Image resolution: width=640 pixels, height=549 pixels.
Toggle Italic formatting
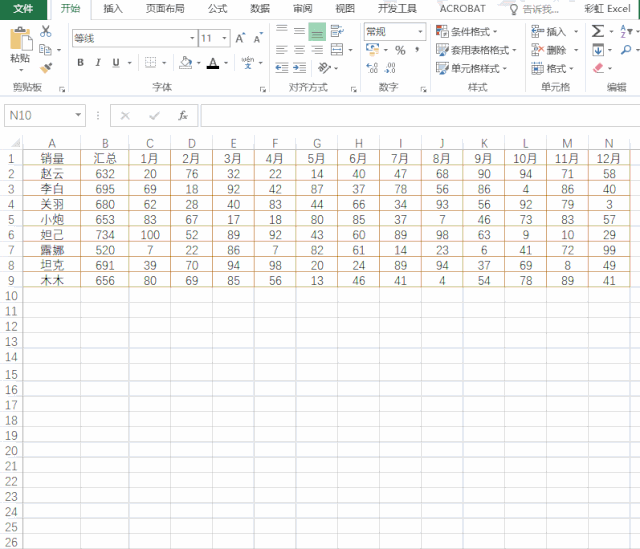pyautogui.click(x=98, y=62)
